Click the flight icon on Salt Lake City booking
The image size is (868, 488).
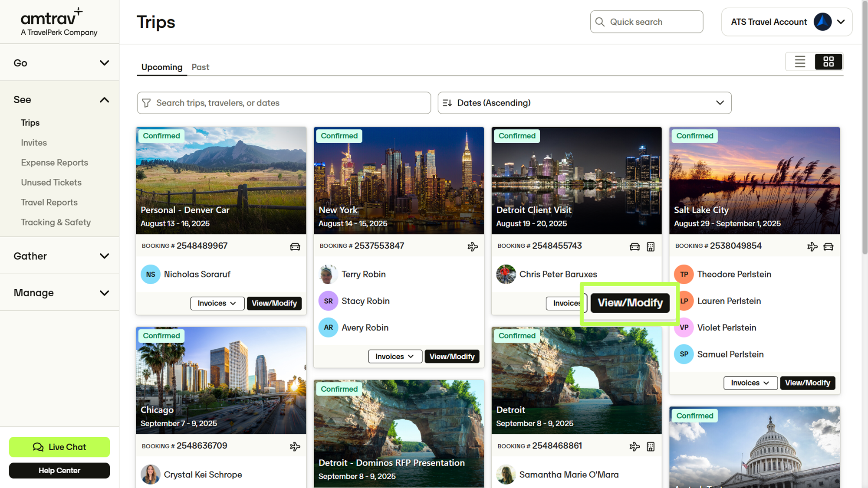(812, 246)
